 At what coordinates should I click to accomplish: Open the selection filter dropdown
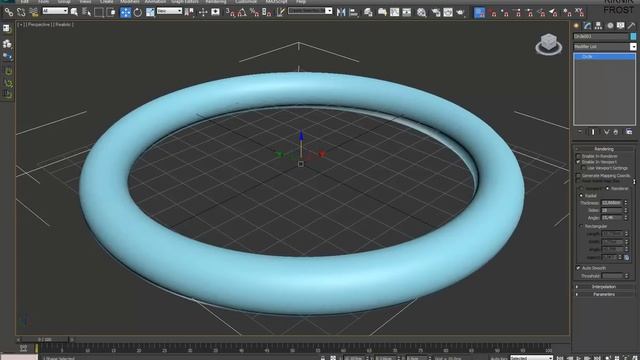coord(55,11)
